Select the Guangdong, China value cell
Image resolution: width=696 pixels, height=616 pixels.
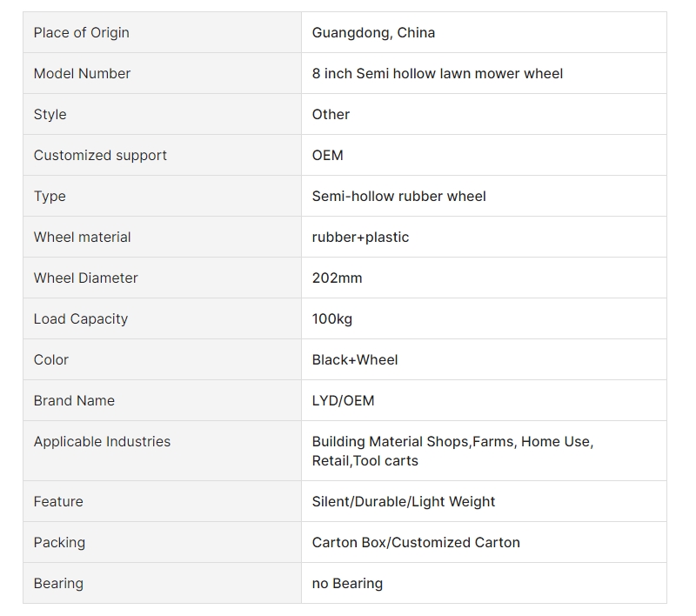[484, 32]
